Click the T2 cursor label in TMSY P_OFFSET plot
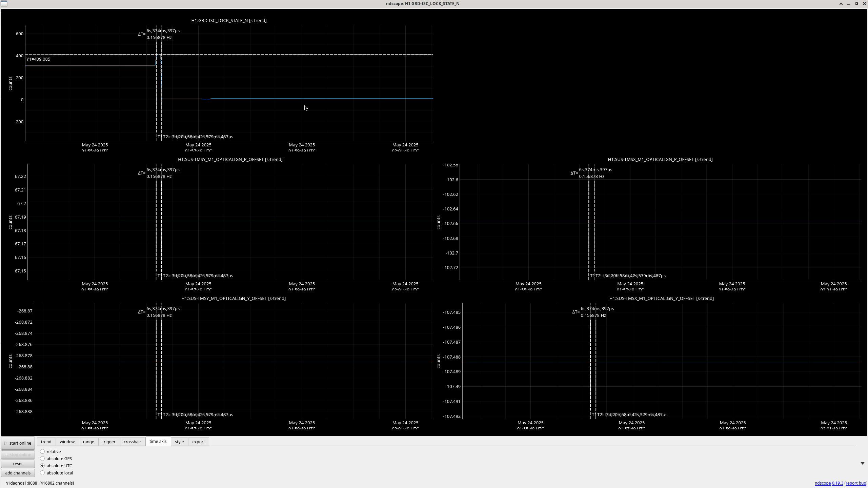868x488 pixels. click(x=198, y=276)
